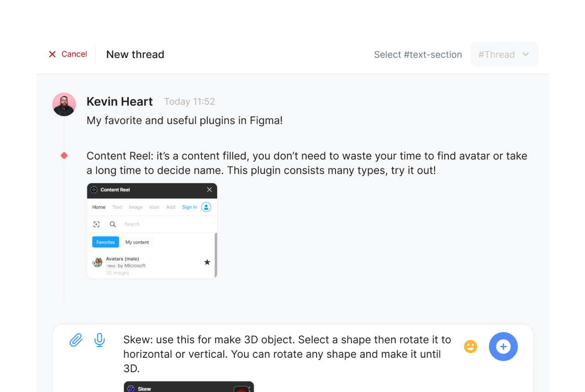Viewport: 585px width, 392px height.
Task: Cancel the new thread
Action: (x=68, y=54)
